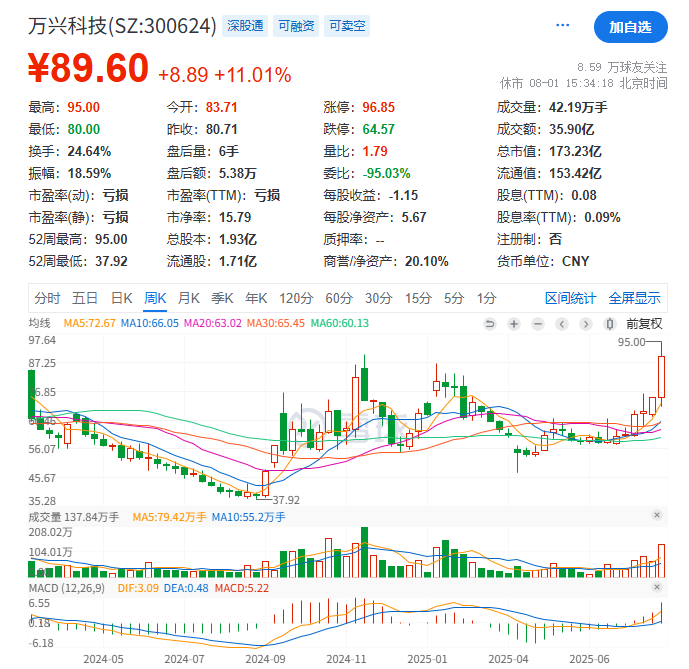The height and width of the screenshot is (669, 689).
Task: Open the 30分 chart tab
Action: click(x=378, y=298)
